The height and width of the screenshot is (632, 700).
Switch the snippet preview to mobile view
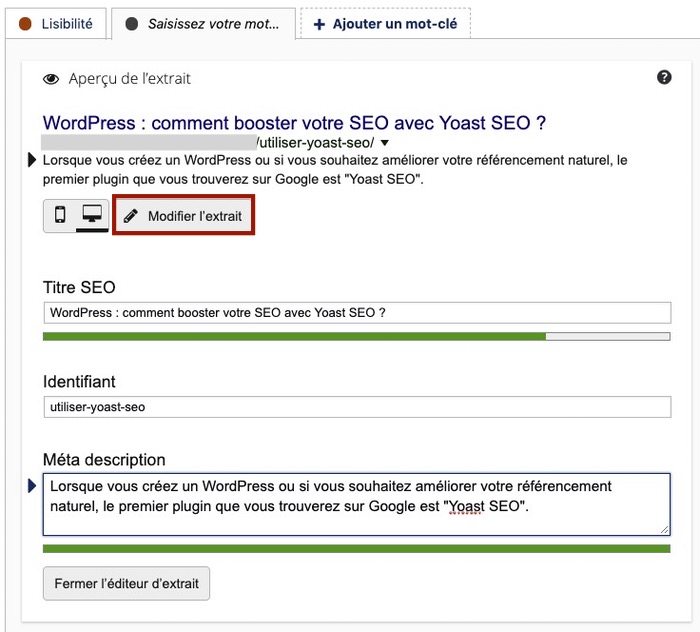60,215
